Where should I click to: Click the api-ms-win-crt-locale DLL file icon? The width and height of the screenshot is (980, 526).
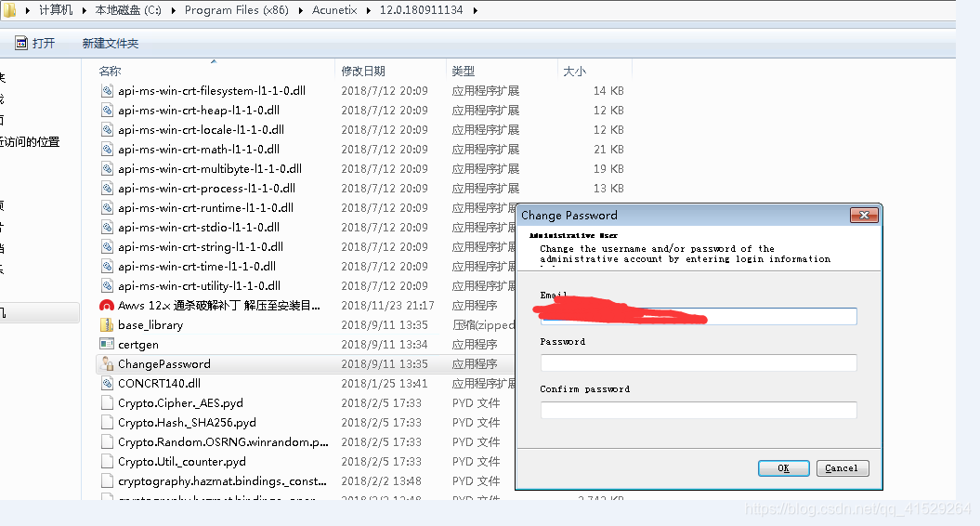[x=107, y=129]
